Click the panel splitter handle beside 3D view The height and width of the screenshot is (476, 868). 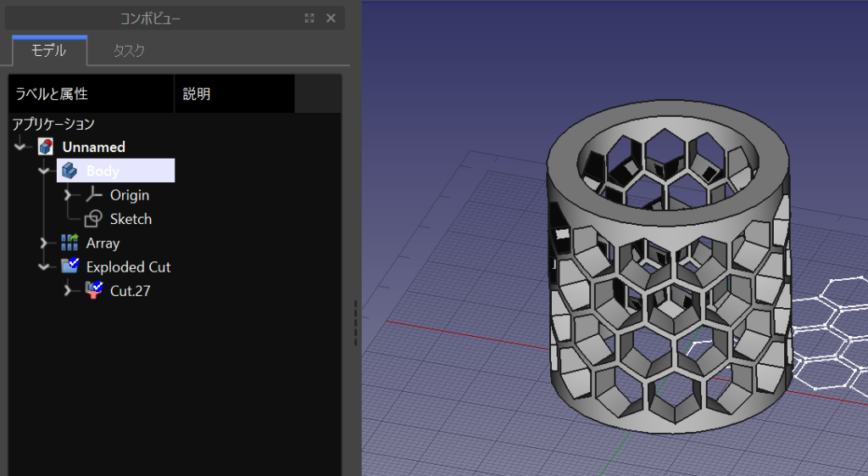(355, 322)
